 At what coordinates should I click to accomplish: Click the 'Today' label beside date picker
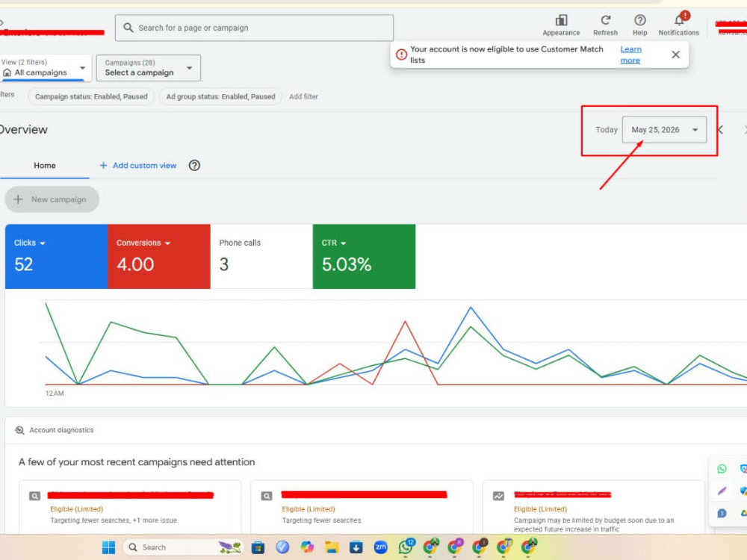606,129
